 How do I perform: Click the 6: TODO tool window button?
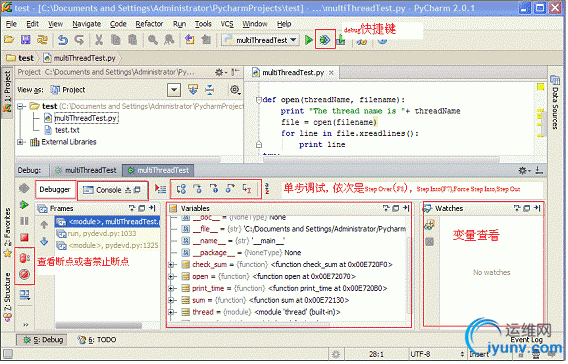coord(97,340)
